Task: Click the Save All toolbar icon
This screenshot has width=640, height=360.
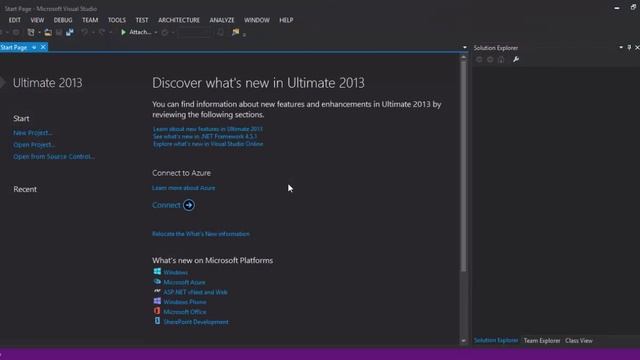Action: (70, 32)
